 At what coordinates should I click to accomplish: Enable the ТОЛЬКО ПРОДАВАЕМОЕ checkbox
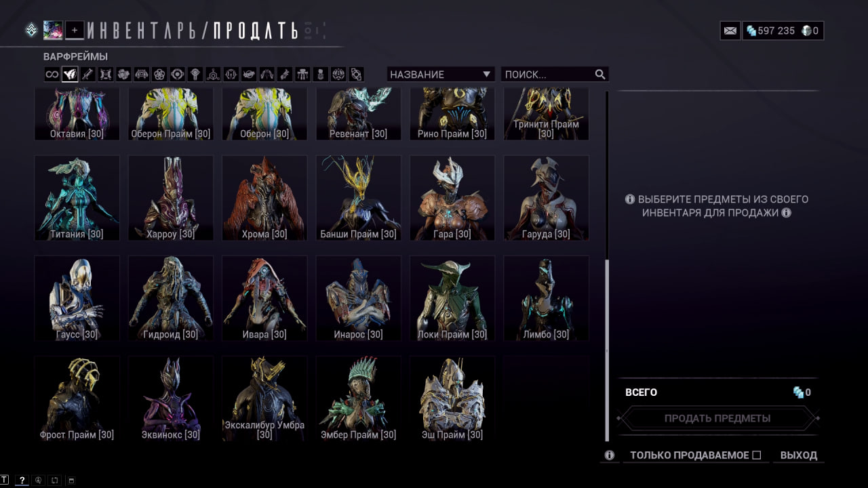point(757,455)
